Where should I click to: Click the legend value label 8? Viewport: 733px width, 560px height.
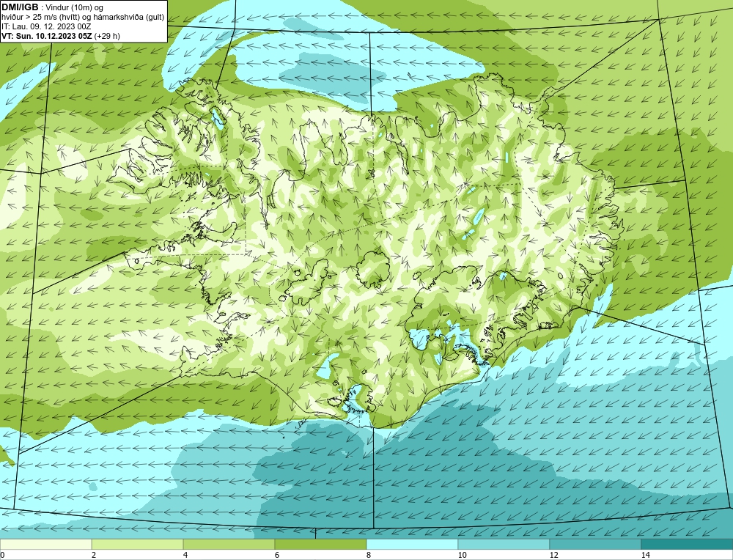click(x=369, y=555)
